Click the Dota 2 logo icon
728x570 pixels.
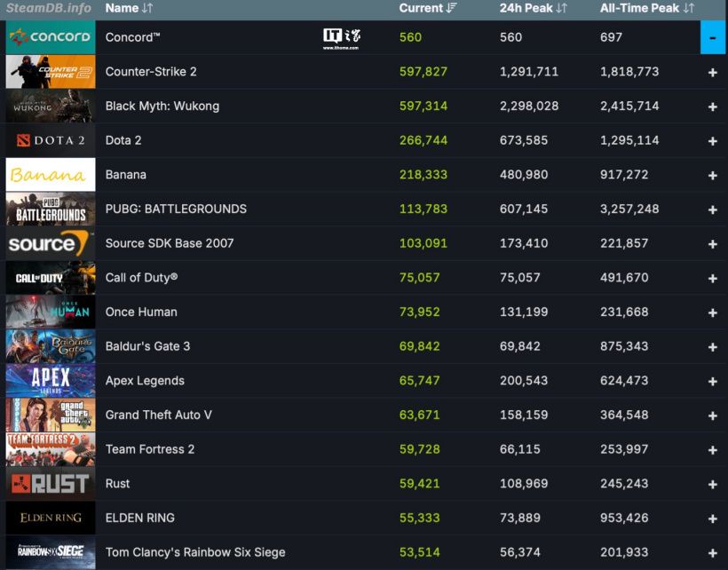50,140
